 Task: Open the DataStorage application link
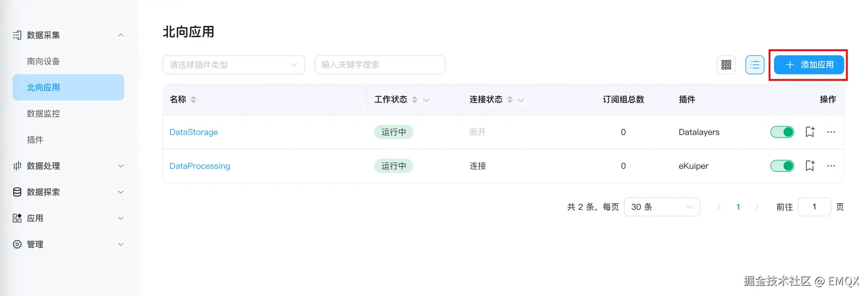click(x=193, y=132)
